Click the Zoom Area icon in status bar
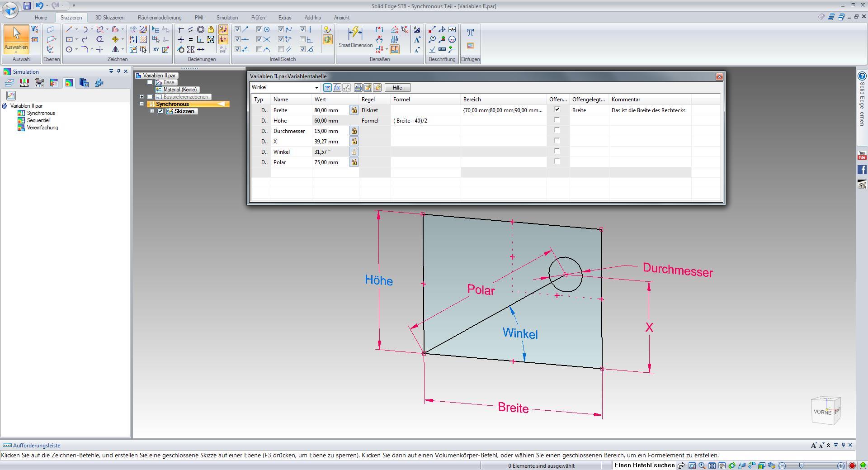The image size is (868, 470). [692, 465]
